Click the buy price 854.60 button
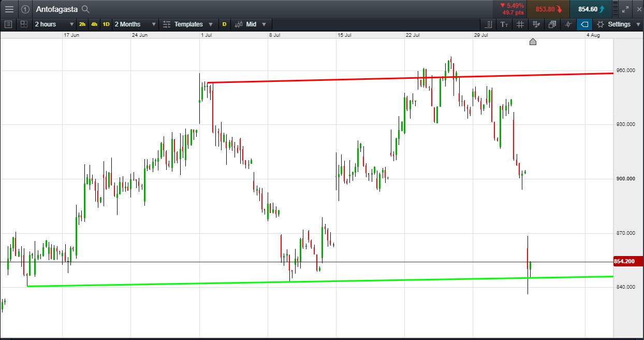The width and height of the screenshot is (644, 340). (x=590, y=9)
